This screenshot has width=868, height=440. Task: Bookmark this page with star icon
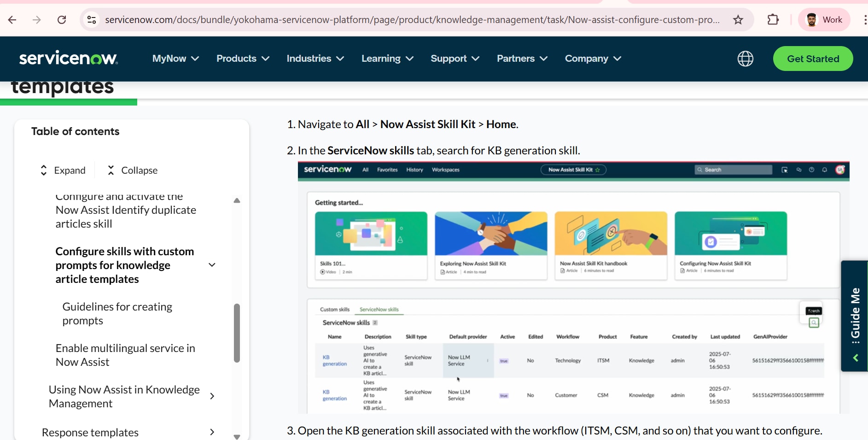click(x=738, y=20)
